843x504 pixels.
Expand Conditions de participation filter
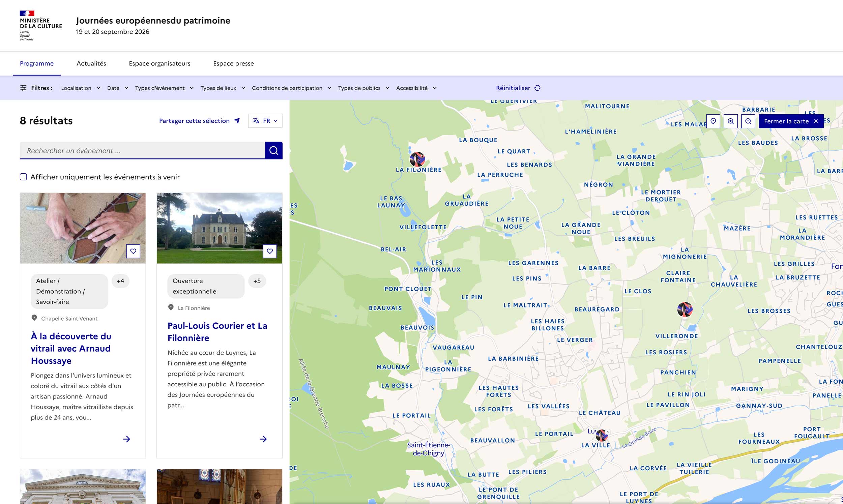(291, 88)
